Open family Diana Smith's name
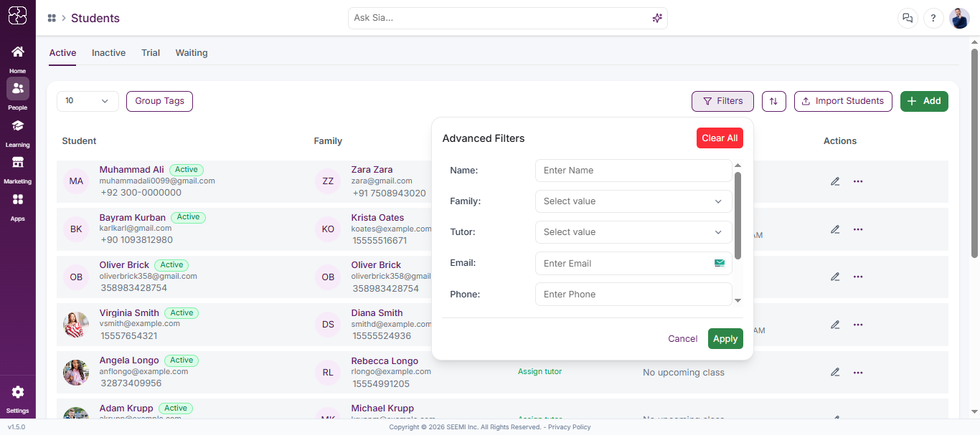This screenshot has width=980, height=435. click(377, 312)
